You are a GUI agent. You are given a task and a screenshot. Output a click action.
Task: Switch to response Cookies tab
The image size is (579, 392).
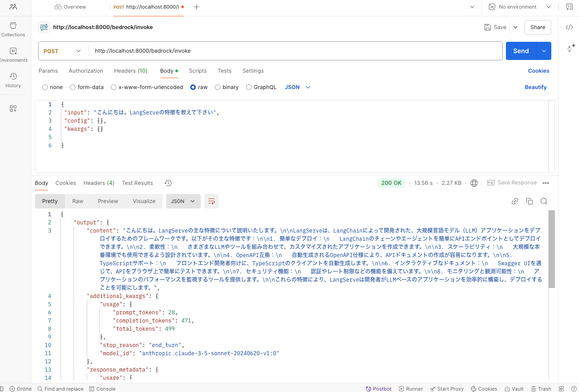pyautogui.click(x=66, y=183)
